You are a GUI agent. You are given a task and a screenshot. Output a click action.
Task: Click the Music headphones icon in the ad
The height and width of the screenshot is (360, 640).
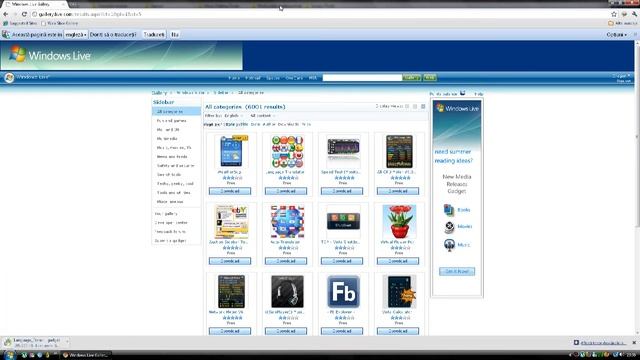(x=449, y=245)
